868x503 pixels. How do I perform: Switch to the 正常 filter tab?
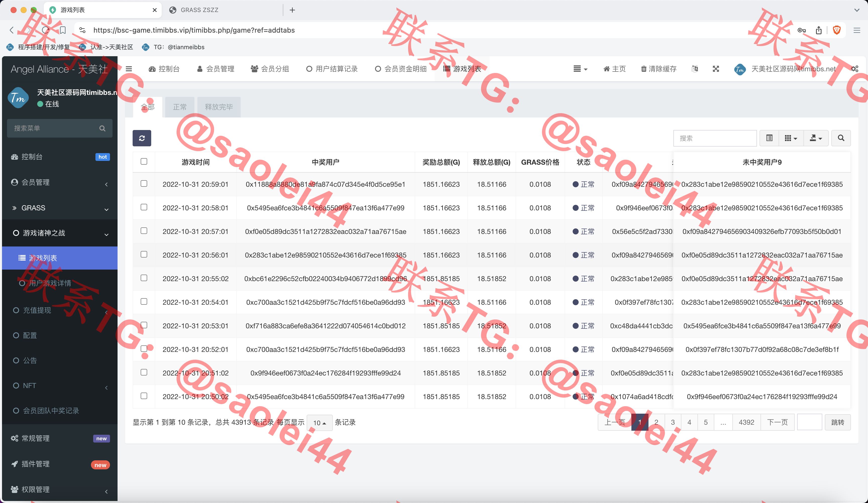click(x=180, y=107)
